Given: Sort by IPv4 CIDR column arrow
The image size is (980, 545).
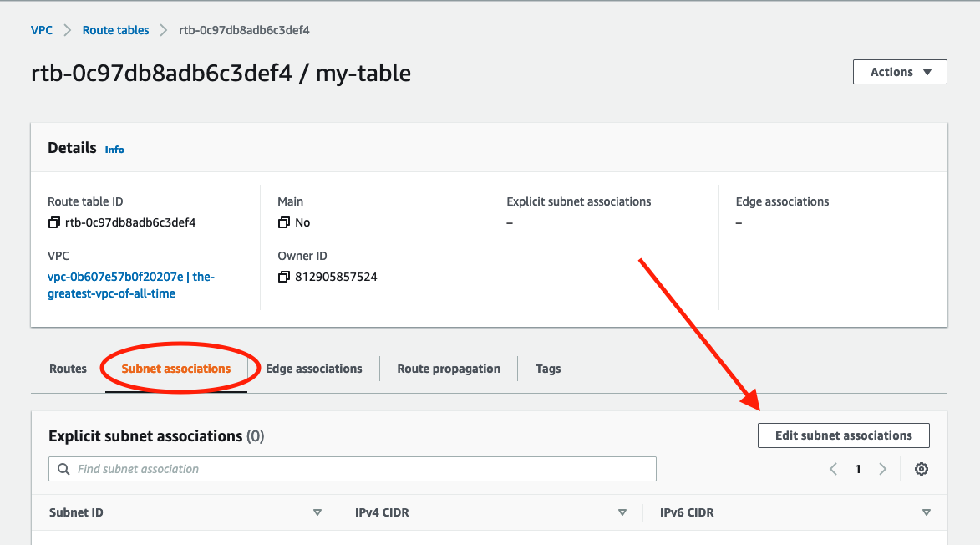Looking at the screenshot, I should click(x=622, y=512).
